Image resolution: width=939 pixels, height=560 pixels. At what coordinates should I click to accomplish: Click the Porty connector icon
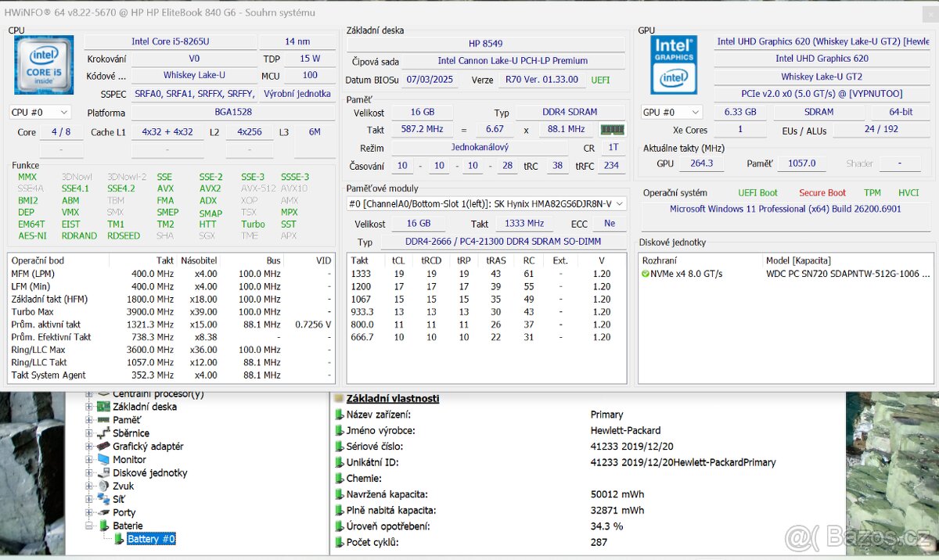[x=102, y=512]
